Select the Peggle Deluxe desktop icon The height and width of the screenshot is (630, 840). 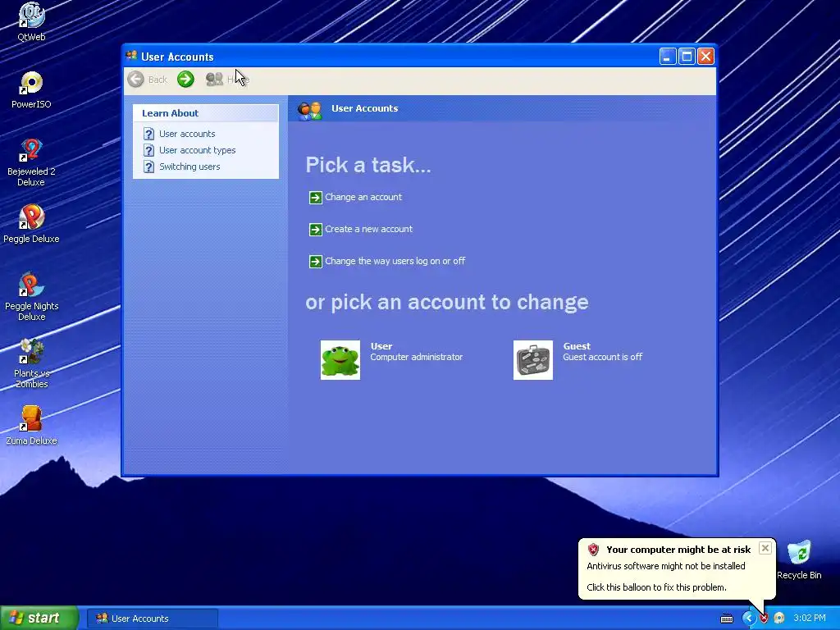pyautogui.click(x=31, y=217)
